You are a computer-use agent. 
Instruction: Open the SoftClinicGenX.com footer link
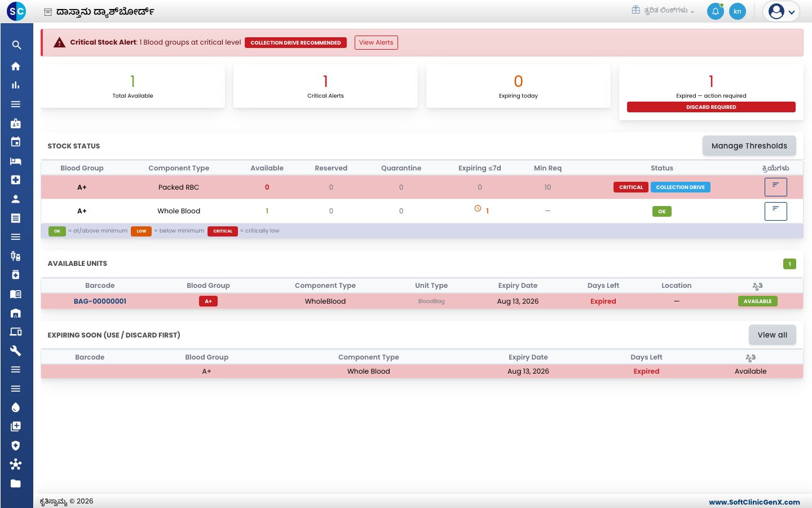(754, 502)
